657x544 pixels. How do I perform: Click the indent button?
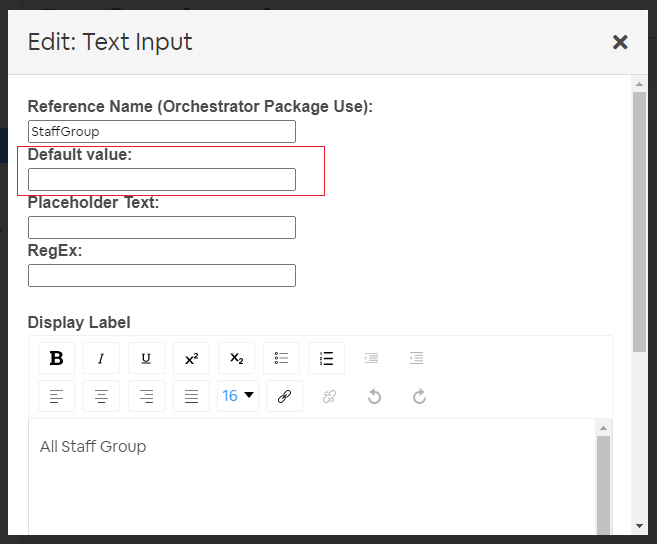pyautogui.click(x=371, y=358)
